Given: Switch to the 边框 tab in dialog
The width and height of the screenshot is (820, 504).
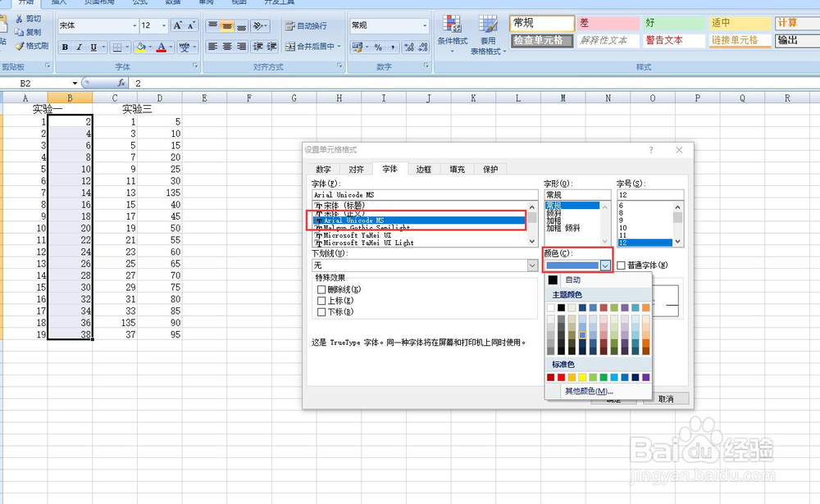Looking at the screenshot, I should 424,170.
